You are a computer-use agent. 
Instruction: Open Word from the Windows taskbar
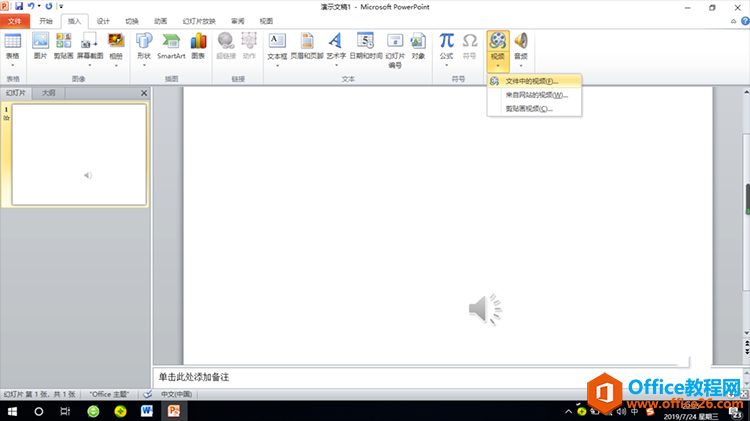tap(146, 411)
